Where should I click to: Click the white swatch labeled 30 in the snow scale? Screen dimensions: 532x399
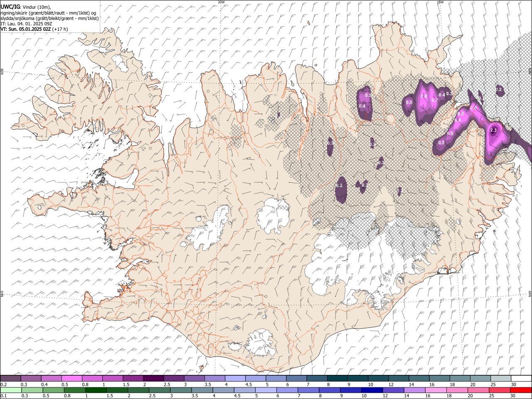521,379
